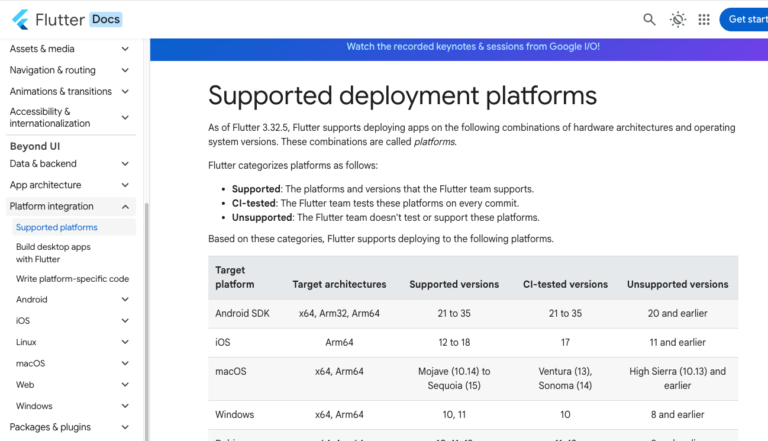
Task: Open Build desktop apps with Flutter
Action: tap(53, 253)
